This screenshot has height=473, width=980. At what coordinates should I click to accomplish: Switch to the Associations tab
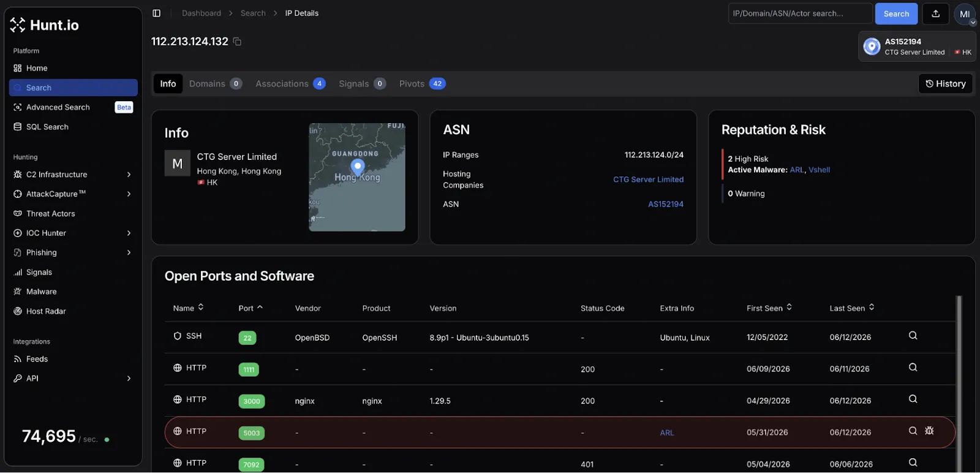pyautogui.click(x=290, y=84)
